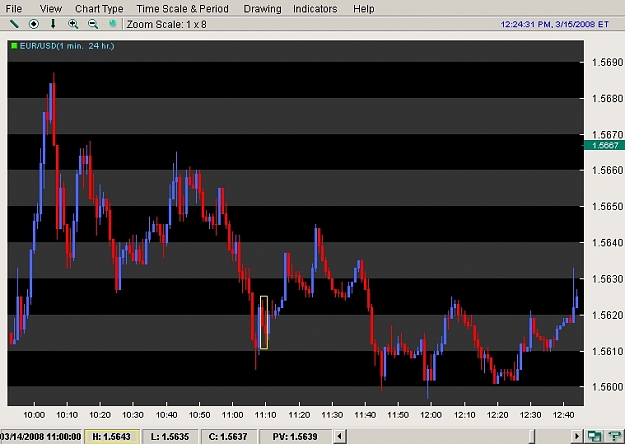
Task: Click the scrollbar right arrow
Action: coord(576,436)
